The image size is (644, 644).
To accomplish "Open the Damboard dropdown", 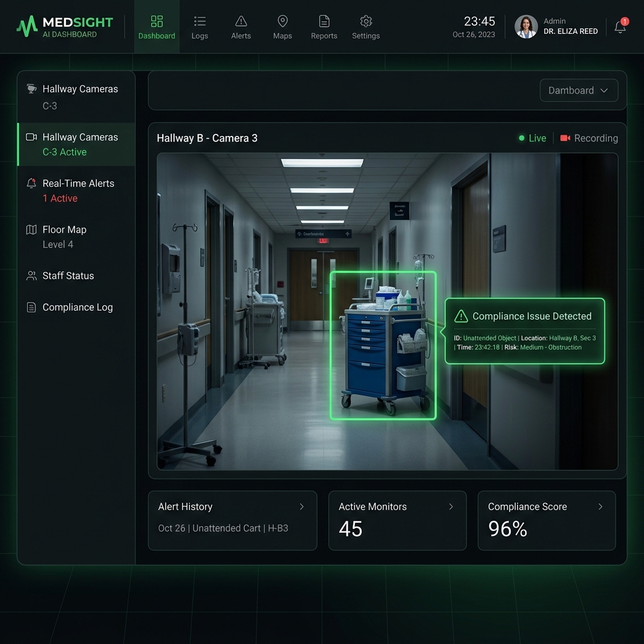I will pyautogui.click(x=578, y=90).
